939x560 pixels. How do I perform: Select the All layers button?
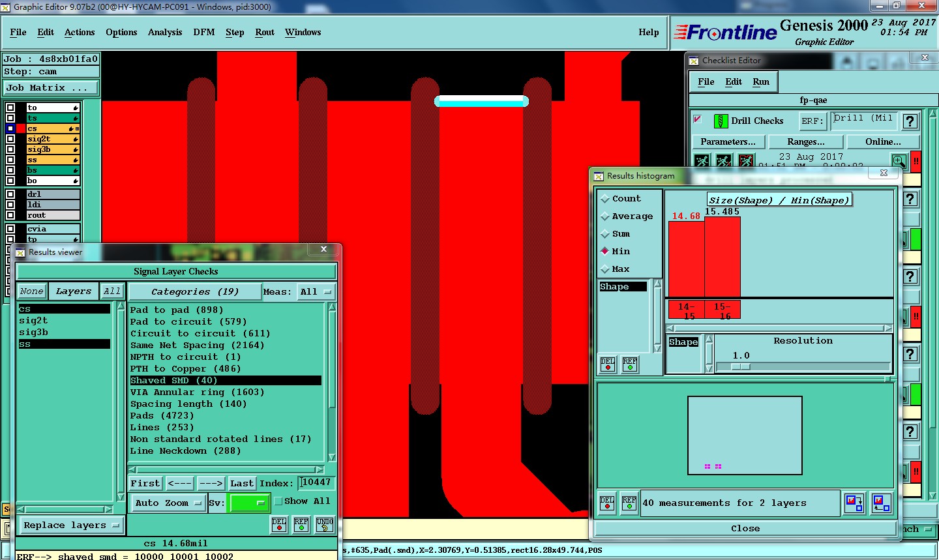(x=112, y=291)
